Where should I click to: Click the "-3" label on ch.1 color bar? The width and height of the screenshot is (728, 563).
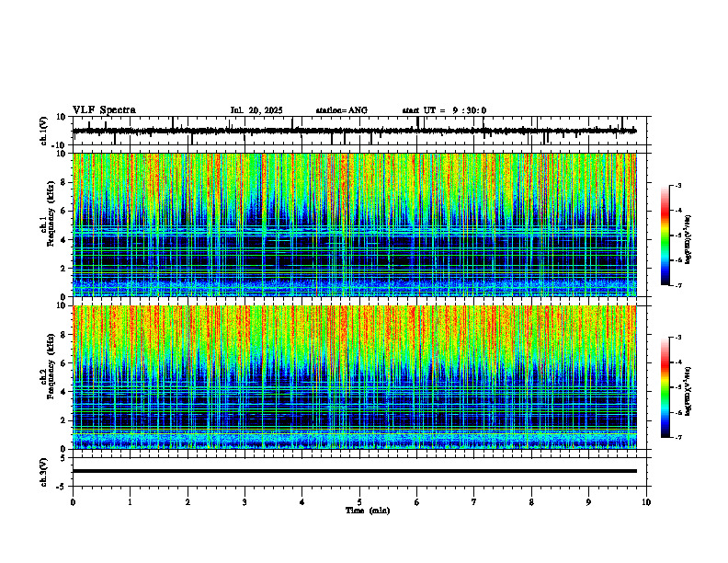pyautogui.click(x=678, y=185)
